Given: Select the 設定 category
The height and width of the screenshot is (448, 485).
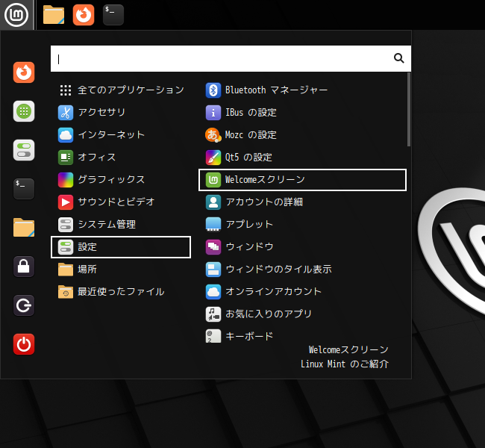Looking at the screenshot, I should [x=121, y=247].
